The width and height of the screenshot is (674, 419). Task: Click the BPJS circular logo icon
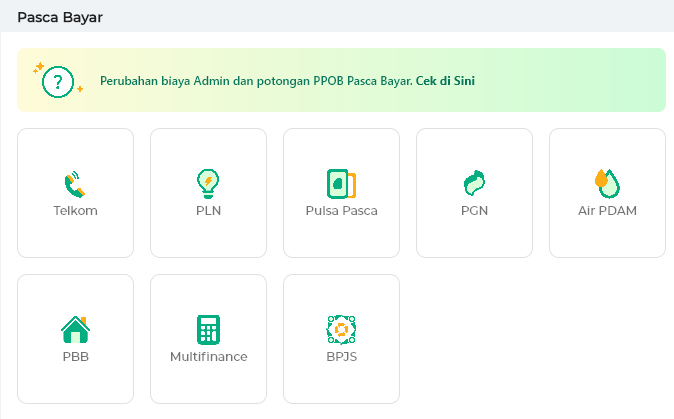click(x=341, y=330)
